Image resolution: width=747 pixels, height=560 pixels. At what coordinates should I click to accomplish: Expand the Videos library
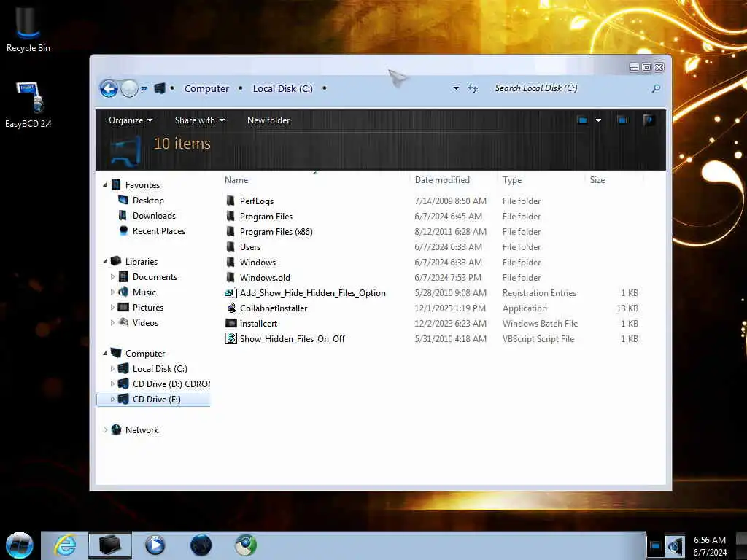click(112, 322)
